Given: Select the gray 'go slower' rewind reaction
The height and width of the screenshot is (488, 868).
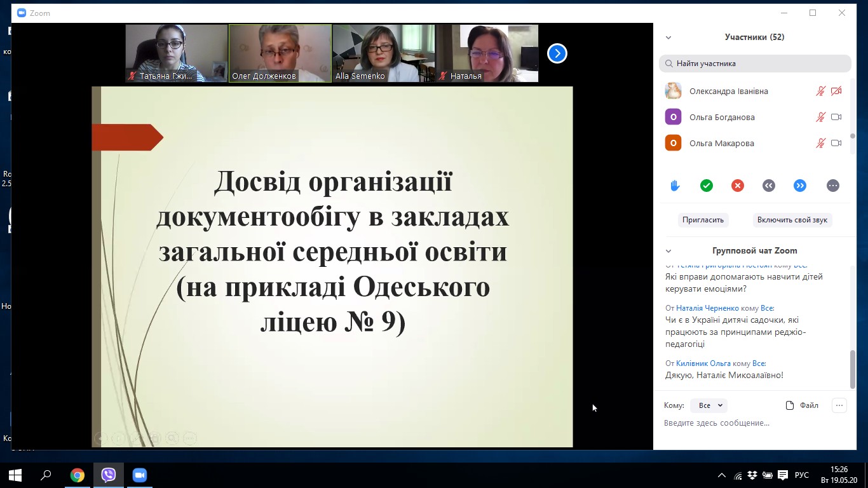Looking at the screenshot, I should click(x=769, y=186).
